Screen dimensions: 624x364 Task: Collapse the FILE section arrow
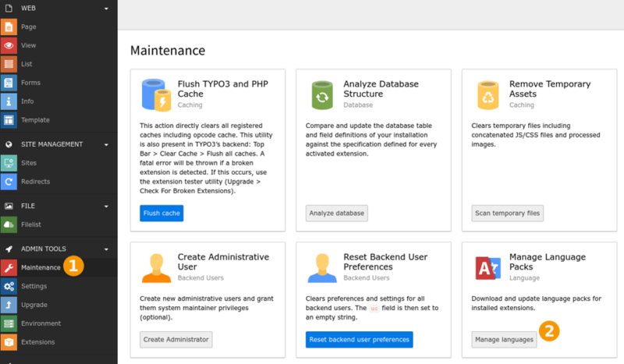[x=106, y=206]
